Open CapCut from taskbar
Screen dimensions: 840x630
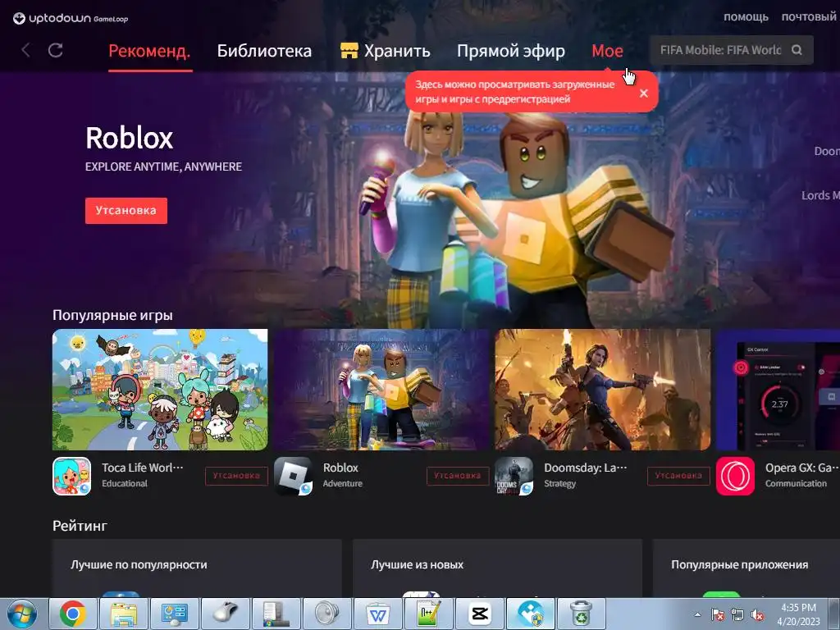[x=479, y=614]
